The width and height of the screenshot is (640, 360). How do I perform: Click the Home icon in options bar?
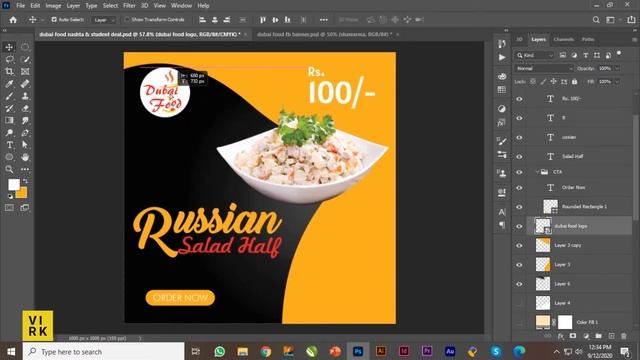[x=13, y=20]
